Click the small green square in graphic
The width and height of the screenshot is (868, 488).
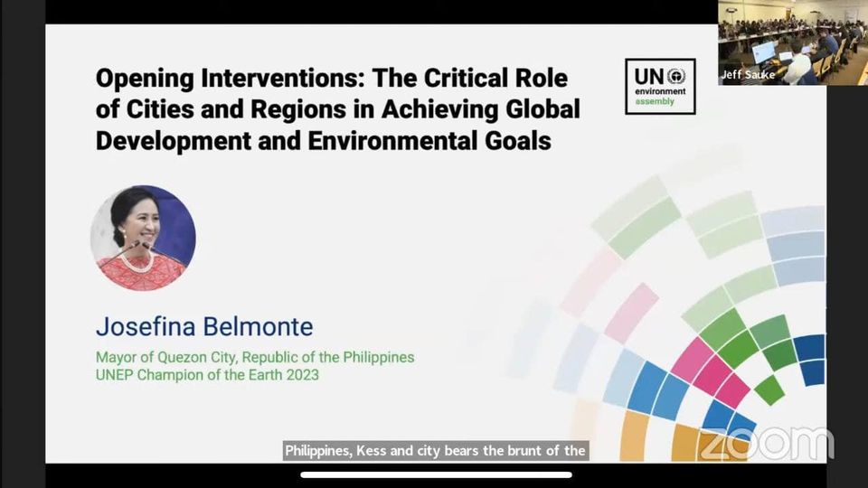point(769,389)
